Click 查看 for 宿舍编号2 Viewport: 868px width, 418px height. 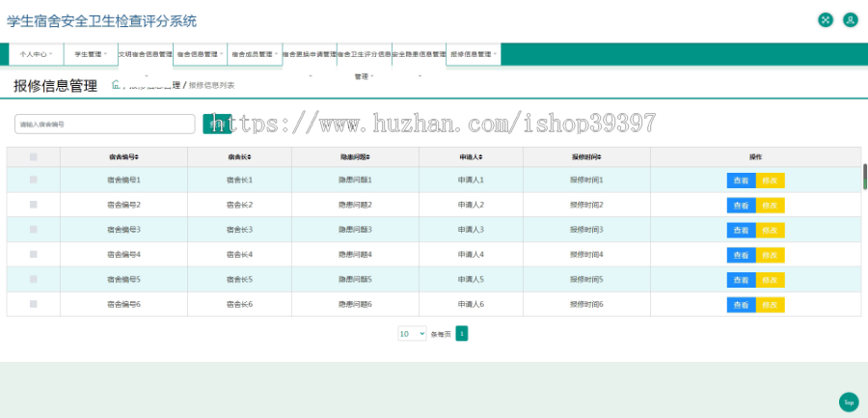click(x=742, y=205)
